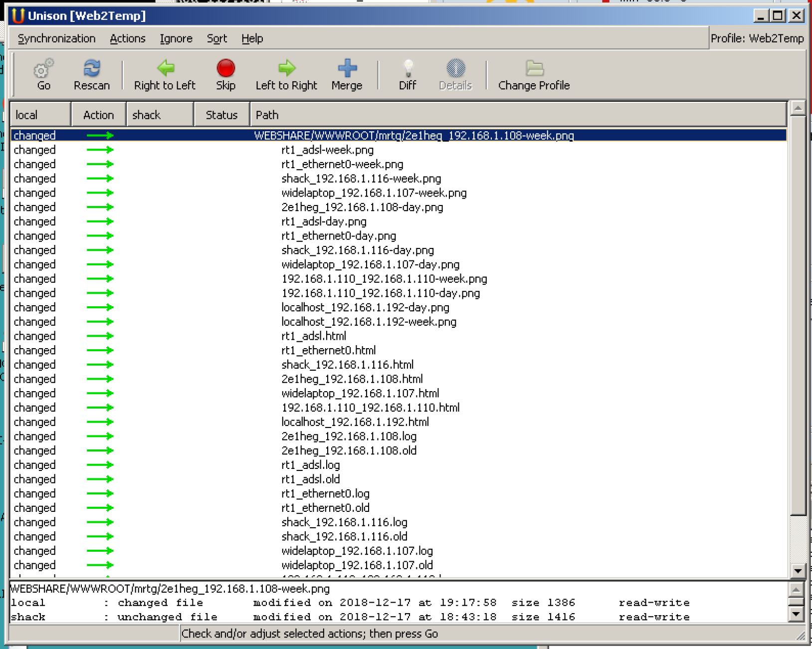Click green arrow for rt1_adsl-week.png row

(100, 150)
